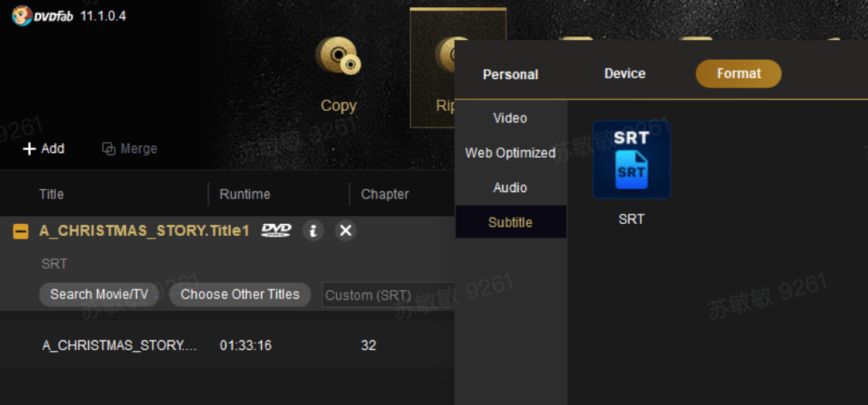Image resolution: width=868 pixels, height=405 pixels.
Task: Click Search Movie/TV
Action: coord(99,294)
